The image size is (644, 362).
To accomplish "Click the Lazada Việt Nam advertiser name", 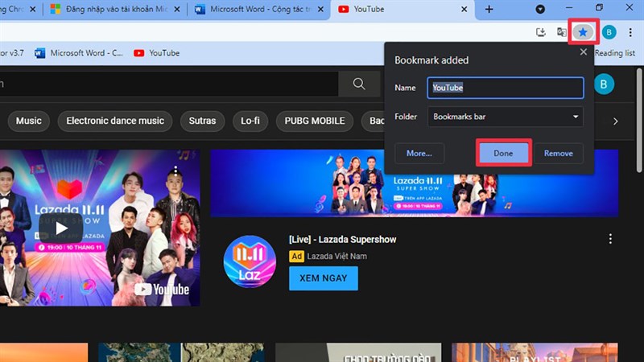I will coord(336,256).
